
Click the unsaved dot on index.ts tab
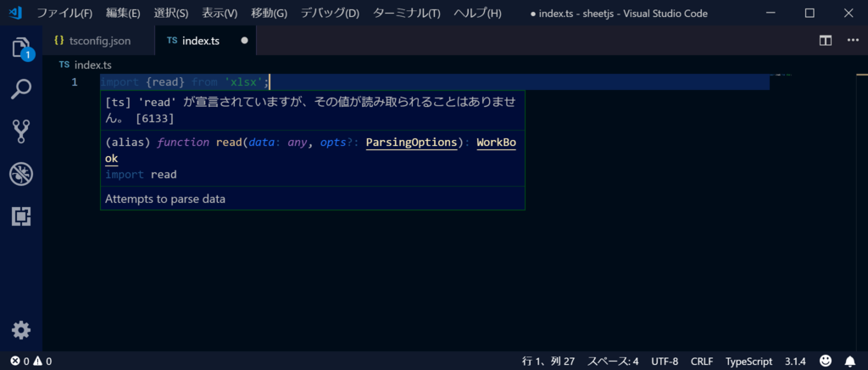click(245, 41)
